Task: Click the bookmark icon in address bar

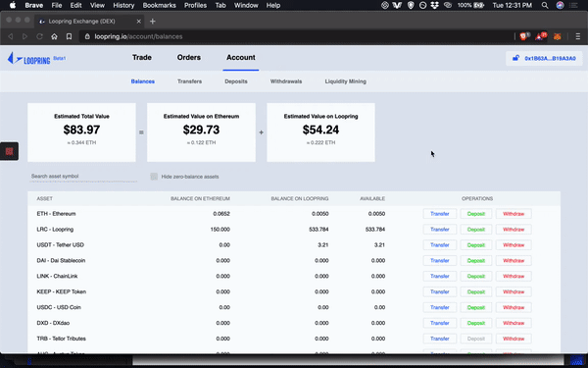Action: tap(69, 36)
